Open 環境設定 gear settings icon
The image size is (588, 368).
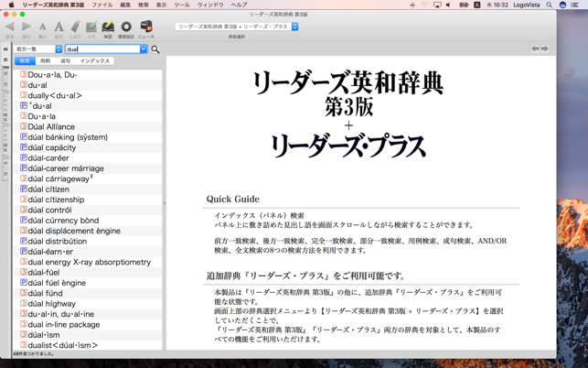tap(126, 27)
